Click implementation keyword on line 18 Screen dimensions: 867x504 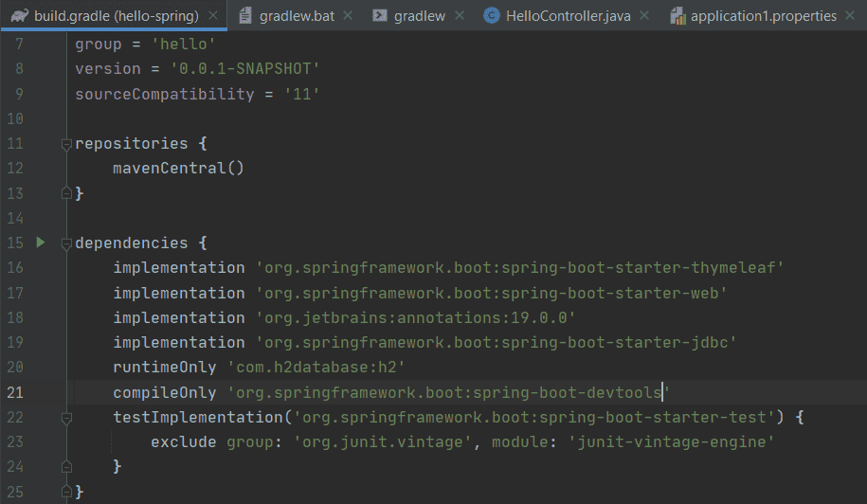pos(178,317)
